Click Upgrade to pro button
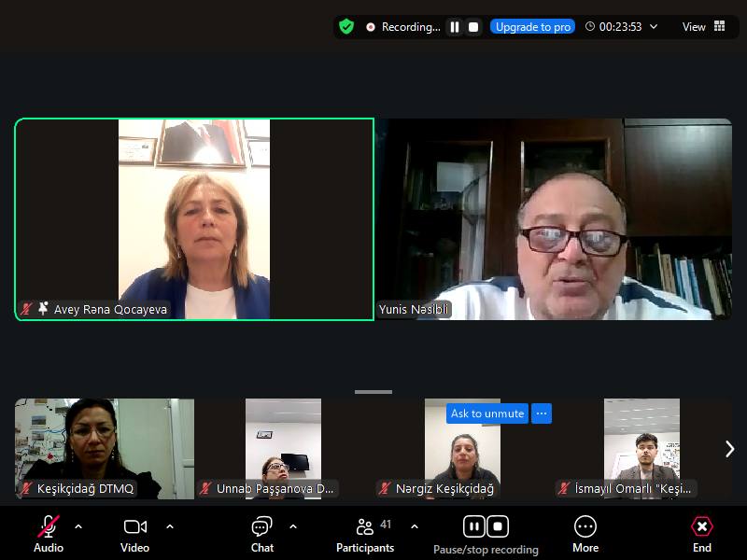 (532, 27)
